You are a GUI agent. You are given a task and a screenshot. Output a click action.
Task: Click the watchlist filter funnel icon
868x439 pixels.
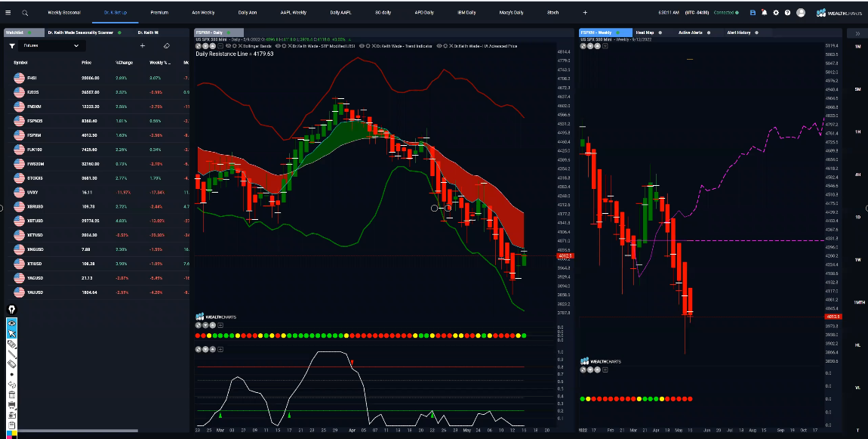12,46
